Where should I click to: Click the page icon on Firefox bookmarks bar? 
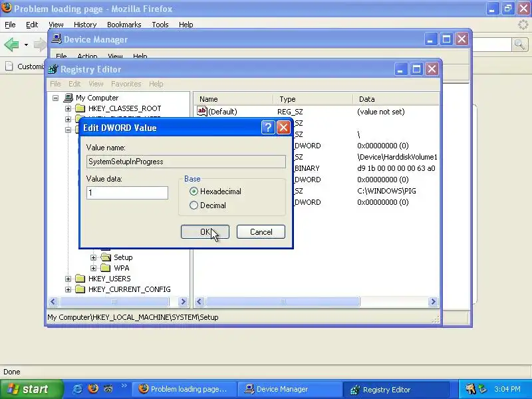click(9, 66)
